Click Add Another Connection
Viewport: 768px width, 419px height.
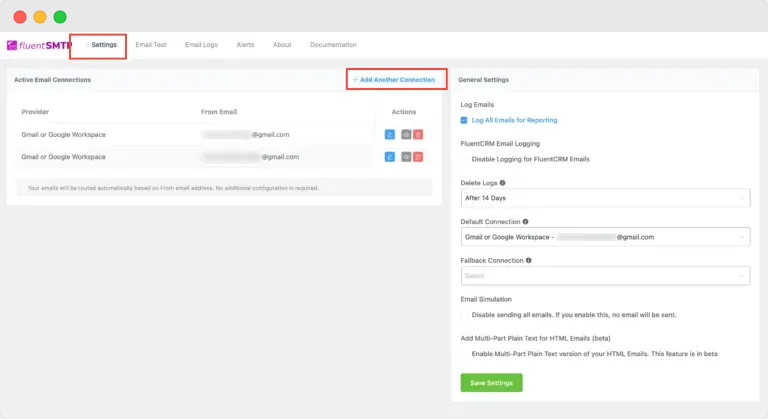pos(396,79)
